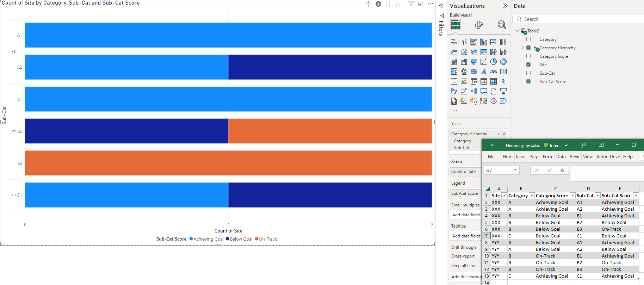The width and height of the screenshot is (644, 285).
Task: Switch to the Data tab in Excel
Action: pyautogui.click(x=561, y=157)
